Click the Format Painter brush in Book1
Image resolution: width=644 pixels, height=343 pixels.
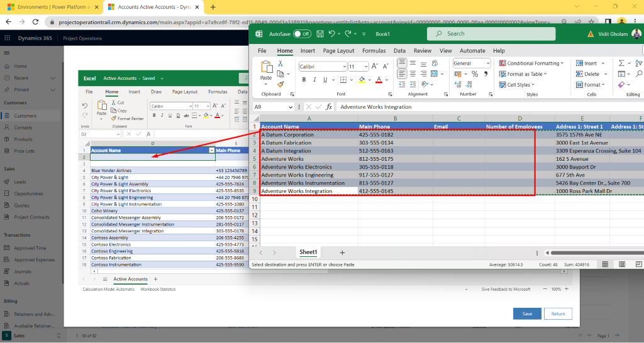click(280, 84)
